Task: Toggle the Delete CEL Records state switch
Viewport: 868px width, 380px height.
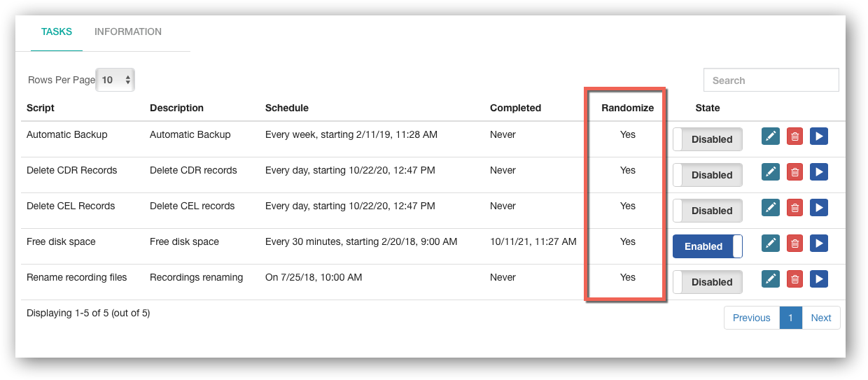Action: point(708,211)
